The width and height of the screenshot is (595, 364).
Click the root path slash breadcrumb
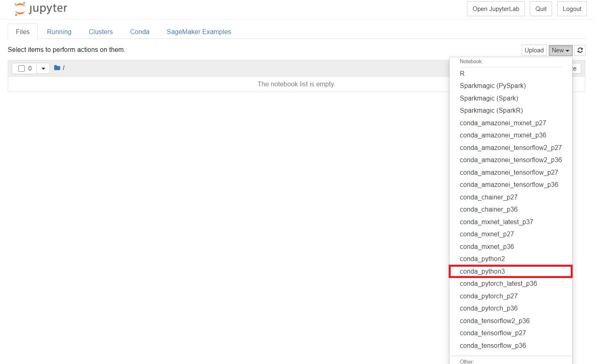[64, 68]
